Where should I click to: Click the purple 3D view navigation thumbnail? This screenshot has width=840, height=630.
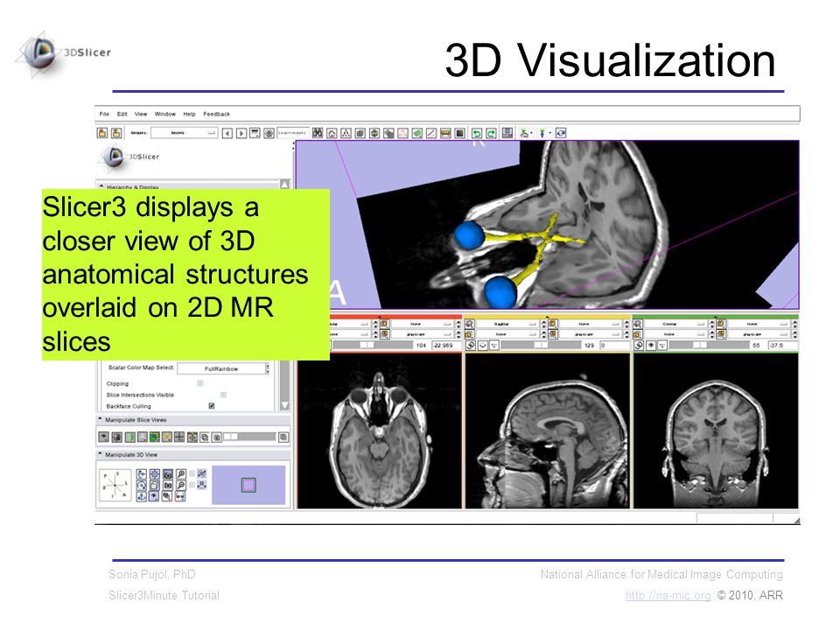point(248,485)
